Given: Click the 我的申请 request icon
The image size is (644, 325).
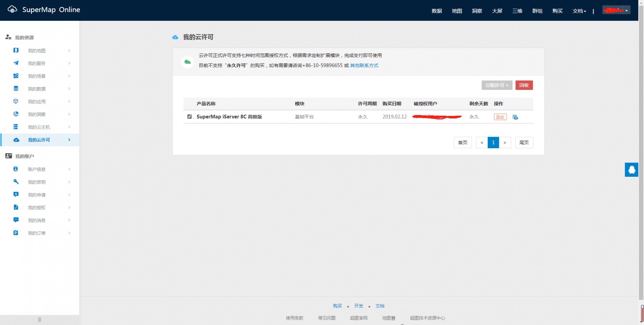Looking at the screenshot, I should [16, 194].
